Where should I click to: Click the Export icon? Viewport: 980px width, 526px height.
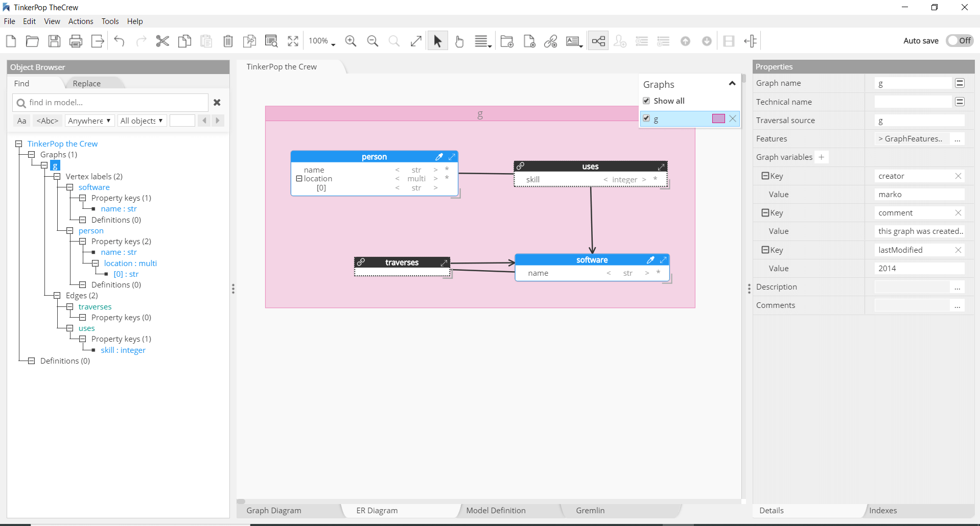pyautogui.click(x=98, y=41)
